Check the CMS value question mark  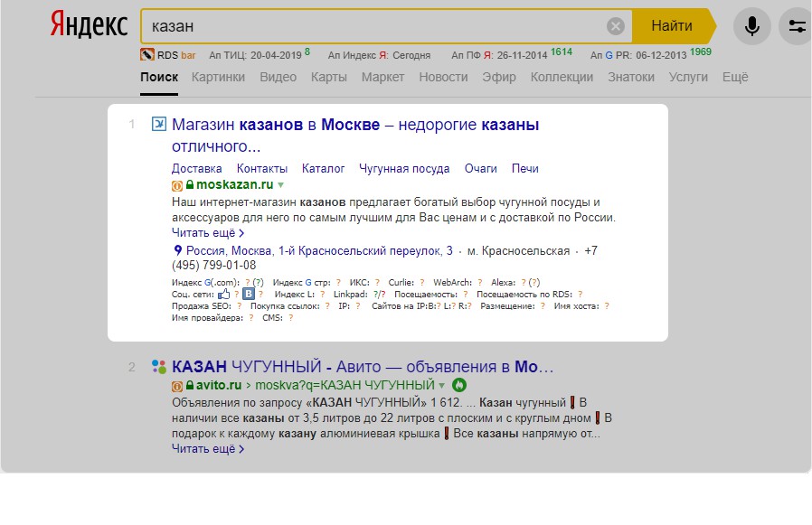pos(290,318)
